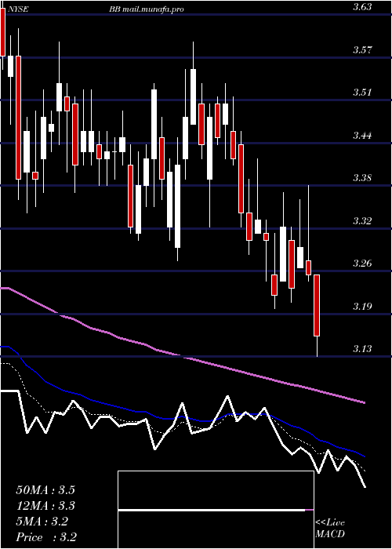This screenshot has height=549, width=392.
Task: Click the 3.19 price axis label
Action: click(362, 307)
